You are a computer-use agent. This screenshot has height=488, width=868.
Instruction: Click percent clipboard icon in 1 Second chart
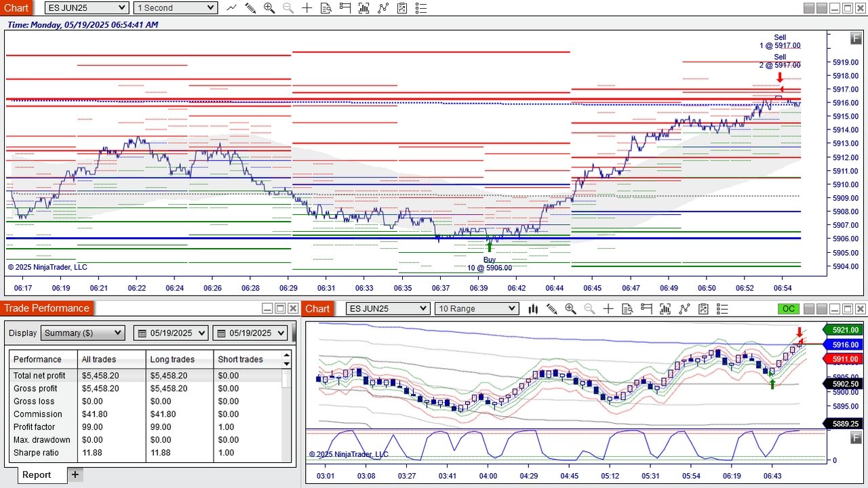(x=402, y=8)
